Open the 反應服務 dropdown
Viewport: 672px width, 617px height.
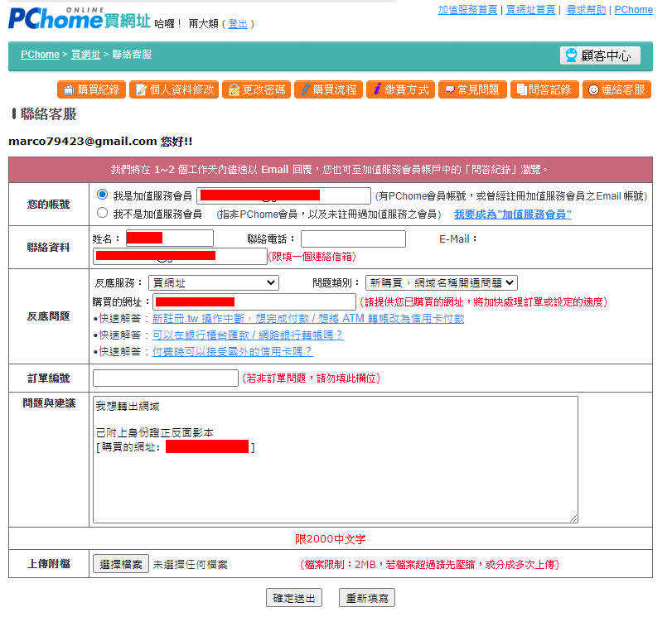(x=214, y=282)
